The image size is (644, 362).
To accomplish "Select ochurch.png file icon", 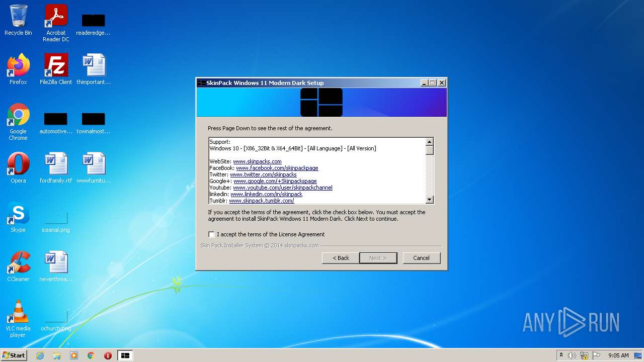I will [56, 321].
